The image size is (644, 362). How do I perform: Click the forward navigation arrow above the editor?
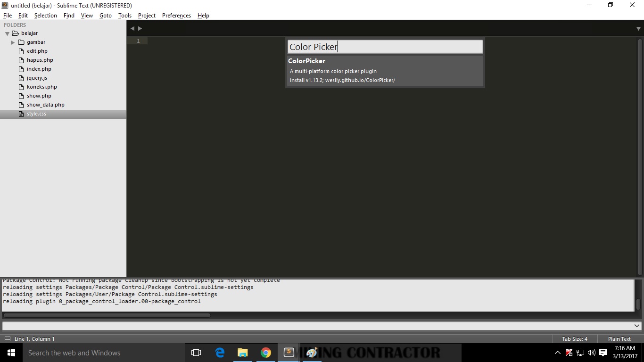click(140, 28)
